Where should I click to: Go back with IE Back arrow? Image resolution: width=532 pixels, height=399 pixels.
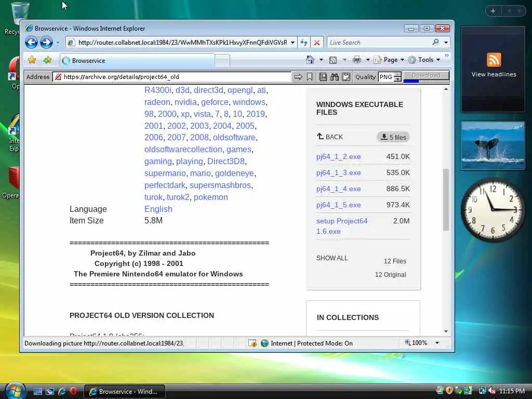click(x=31, y=43)
